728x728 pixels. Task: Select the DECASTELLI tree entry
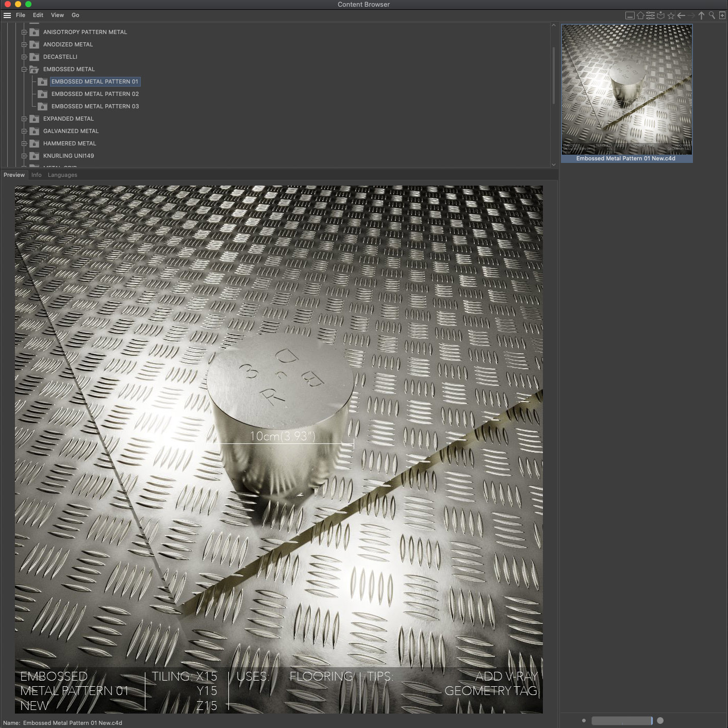60,57
